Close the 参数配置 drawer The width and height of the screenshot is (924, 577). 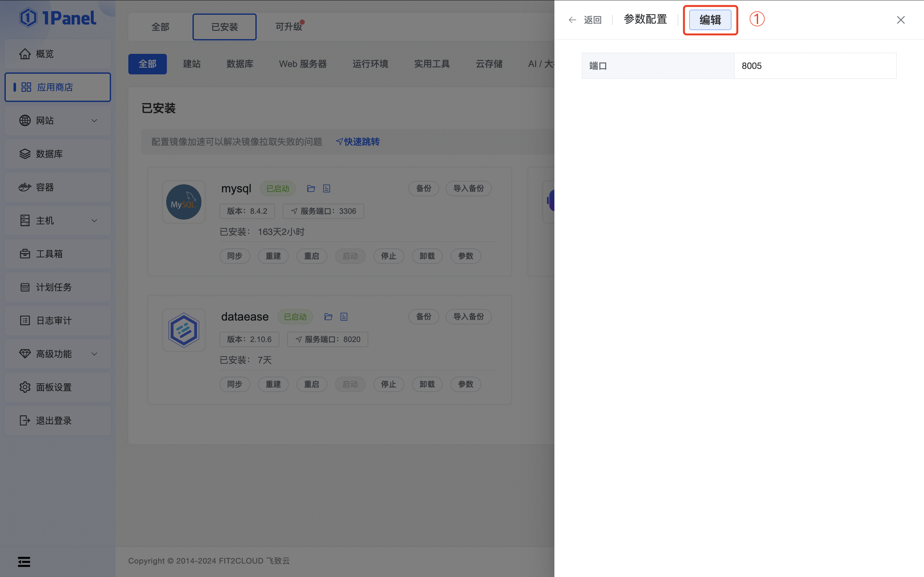[900, 20]
